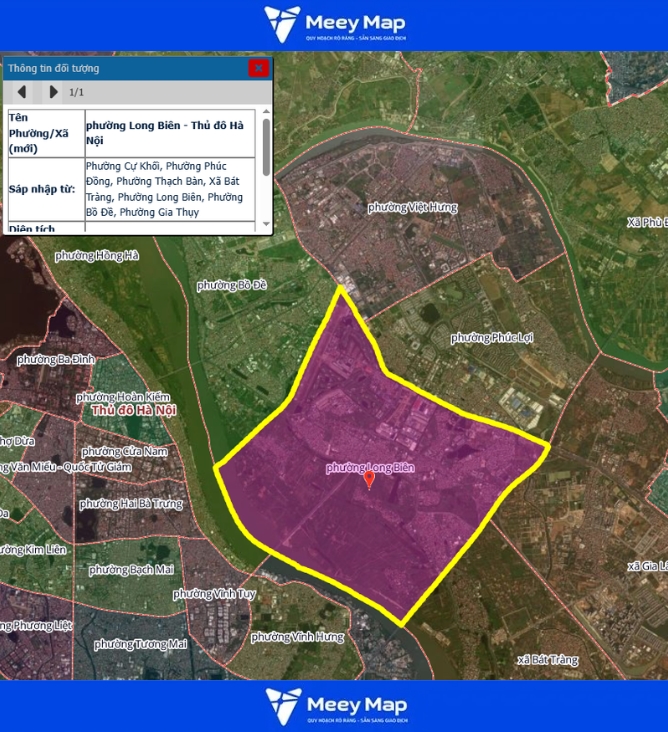
Task: Select phường Việt Hưng label on map
Action: 412,207
